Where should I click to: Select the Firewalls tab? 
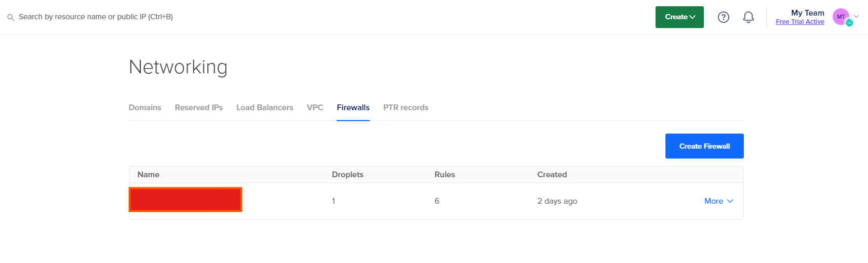click(x=353, y=108)
